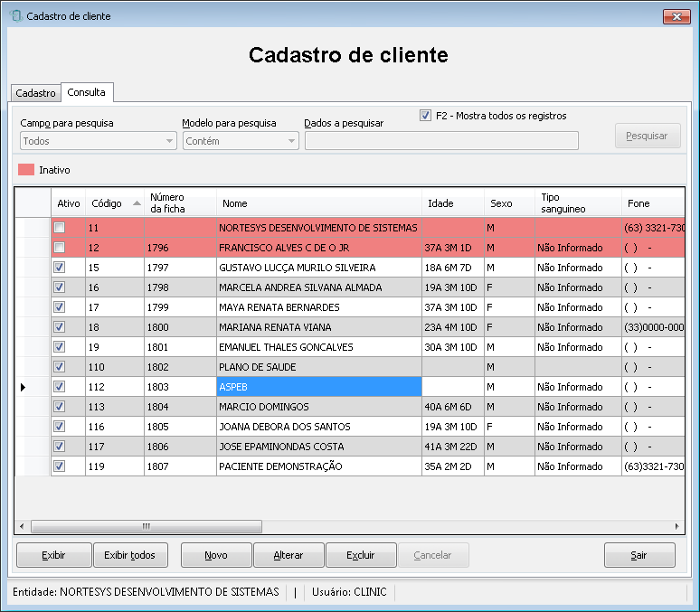Click age cell 40A 6M 6D
This screenshot has width=700, height=612.
coord(453,407)
